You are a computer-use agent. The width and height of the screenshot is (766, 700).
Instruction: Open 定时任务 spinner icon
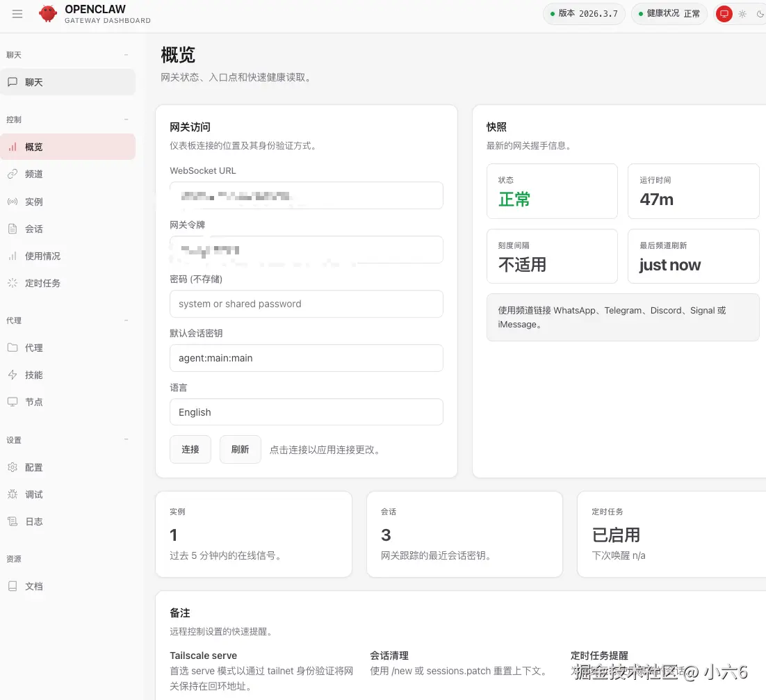pos(13,283)
